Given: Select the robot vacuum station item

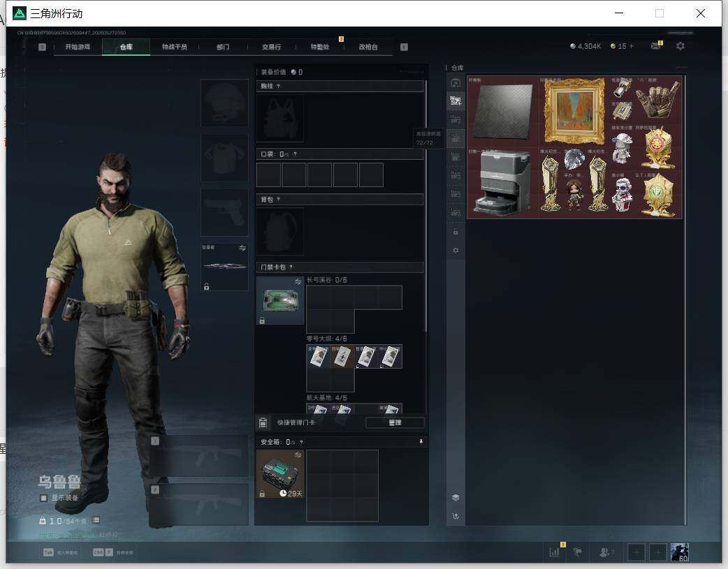Looking at the screenshot, I should pyautogui.click(x=503, y=183).
